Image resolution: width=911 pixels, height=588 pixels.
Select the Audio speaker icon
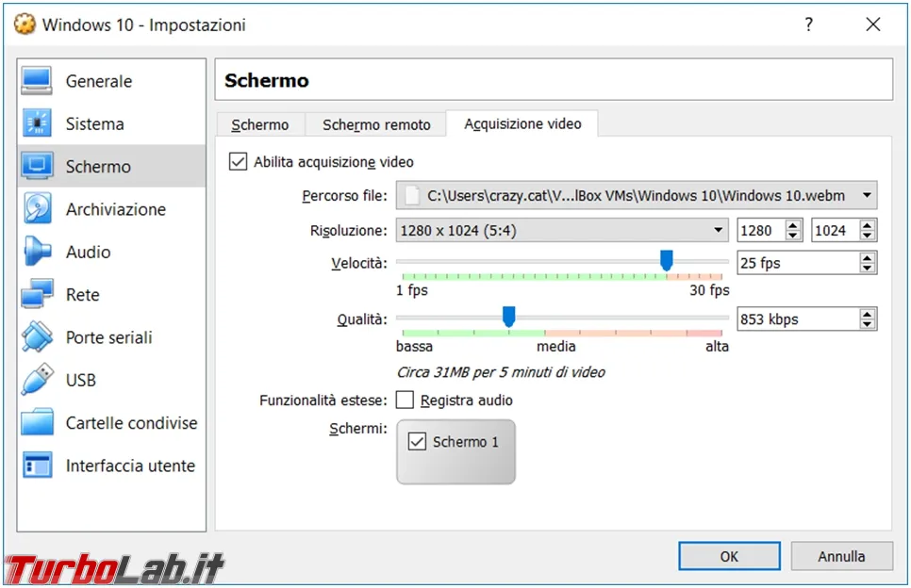(x=37, y=252)
